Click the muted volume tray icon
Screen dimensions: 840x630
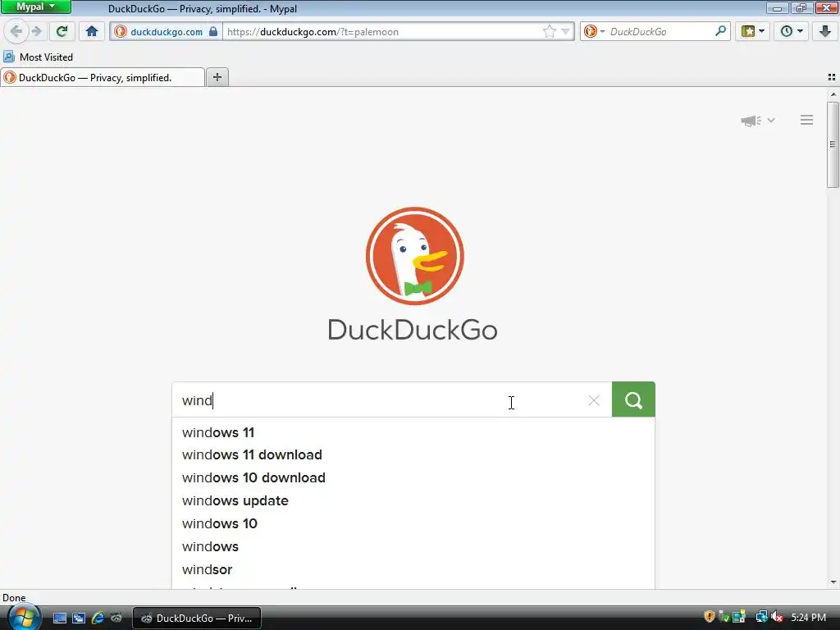pyautogui.click(x=778, y=617)
